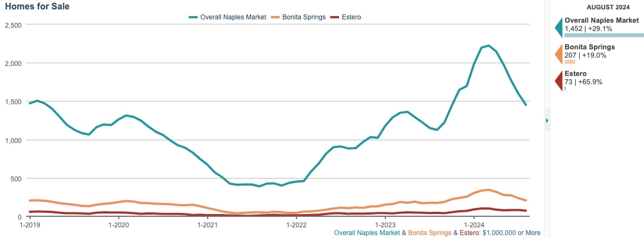Click the 1-2019 x-axis label
Viewport: 644px width, 239px height.
click(29, 225)
